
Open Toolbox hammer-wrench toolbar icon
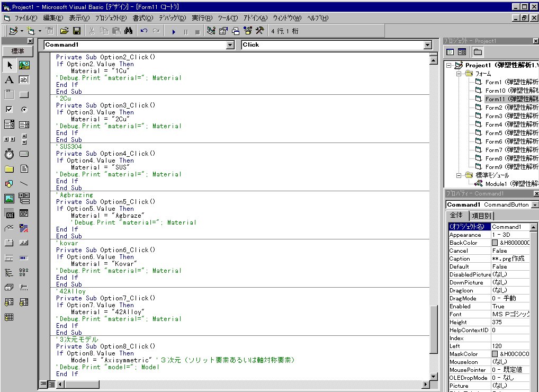259,31
